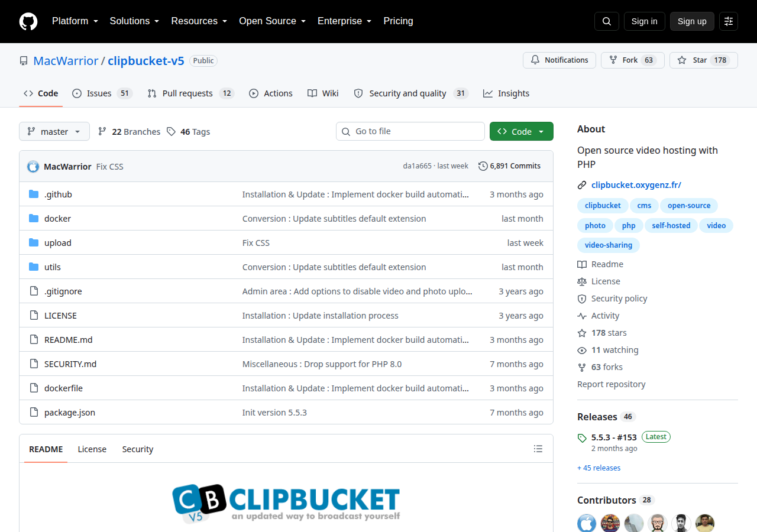The height and width of the screenshot is (532, 757).
Task: Star the repository with Star button
Action: 704,60
